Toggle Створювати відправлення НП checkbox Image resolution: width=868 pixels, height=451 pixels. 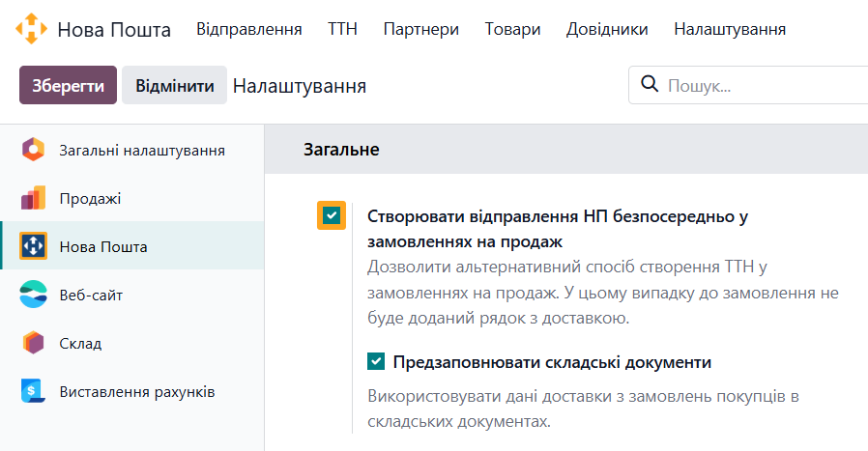pos(332,215)
